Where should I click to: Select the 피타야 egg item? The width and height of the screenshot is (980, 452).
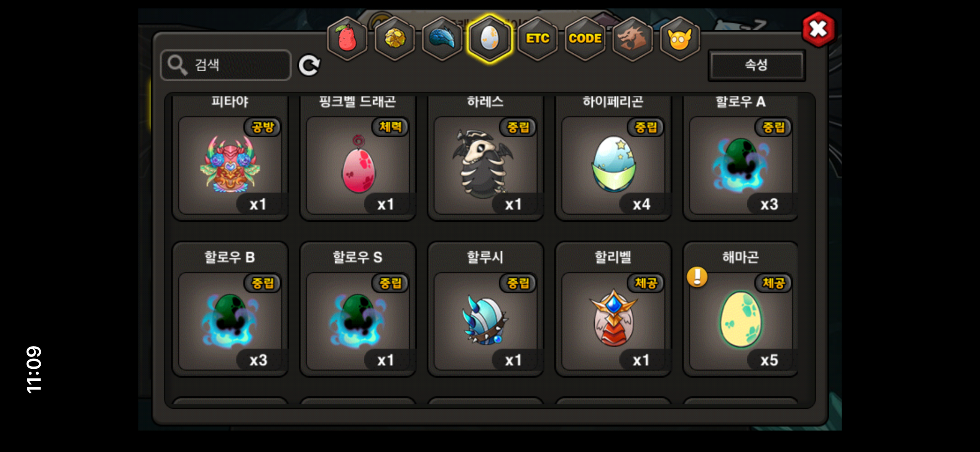point(230,165)
